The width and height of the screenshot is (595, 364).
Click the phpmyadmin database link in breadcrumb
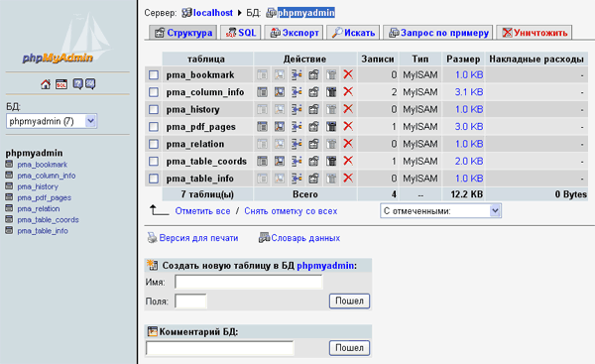[306, 13]
